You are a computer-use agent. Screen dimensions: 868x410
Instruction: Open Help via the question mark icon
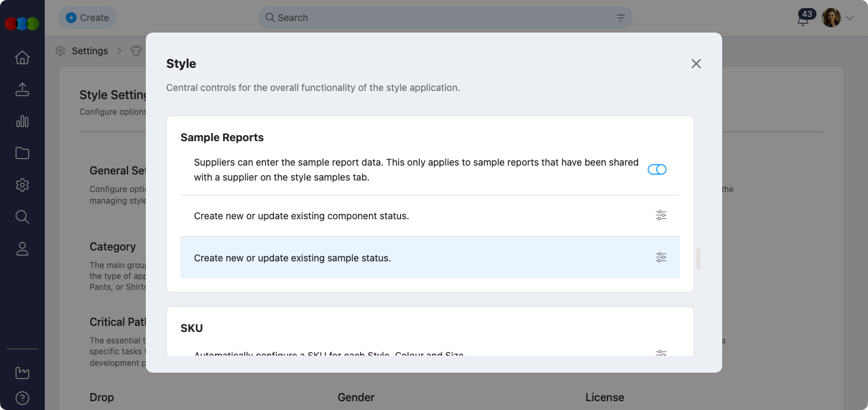(x=22, y=398)
